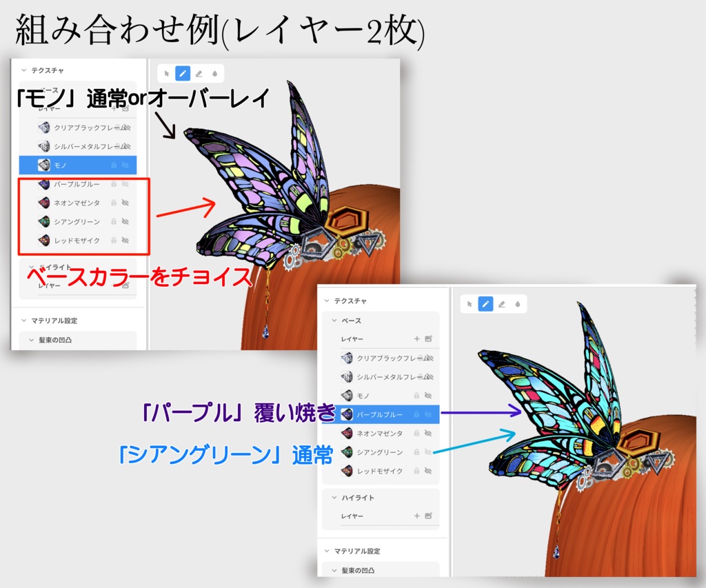Show the シアングリーン layer in the right panel
This screenshot has height=588, width=706.
click(430, 452)
